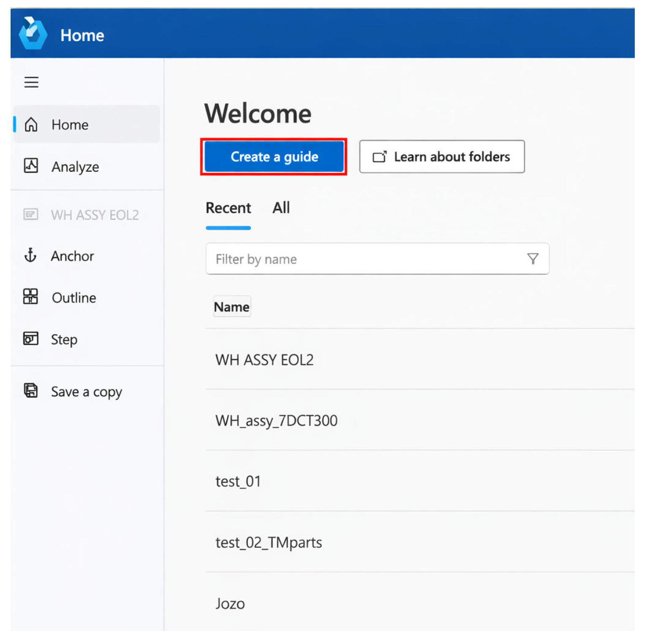Viewport: 647px width, 644px height.
Task: Open the Learn about folders link
Action: coord(442,157)
